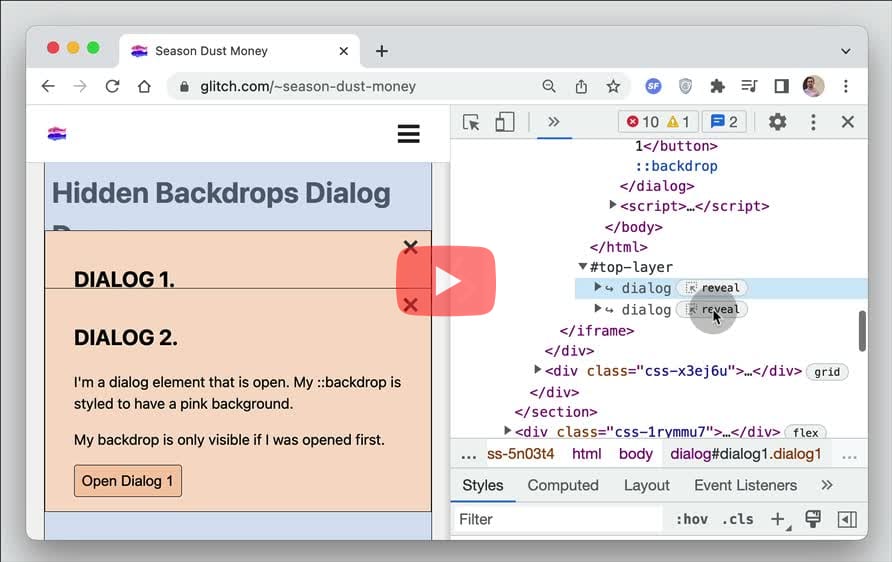
Task: Switch to the Layout tab
Action: click(x=646, y=485)
